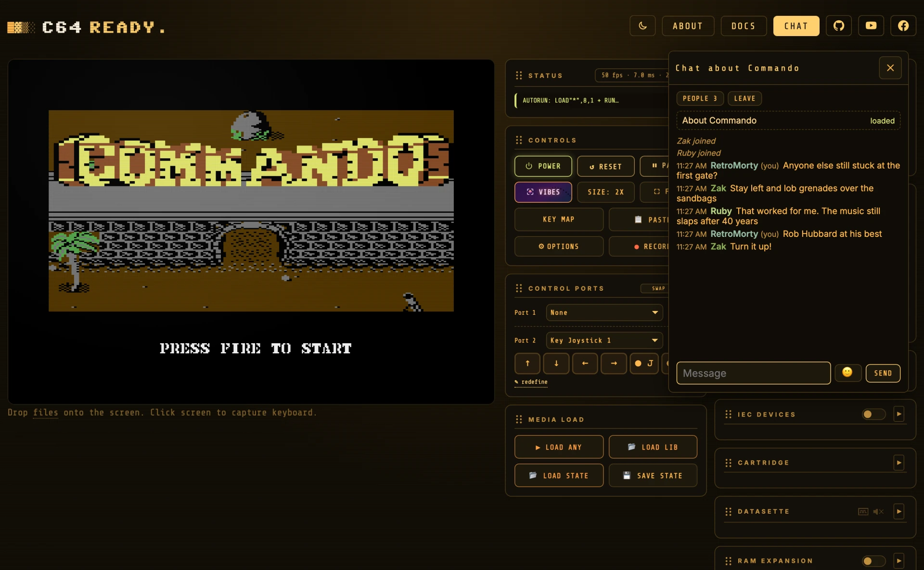
Task: Click Load Any media button
Action: click(559, 447)
